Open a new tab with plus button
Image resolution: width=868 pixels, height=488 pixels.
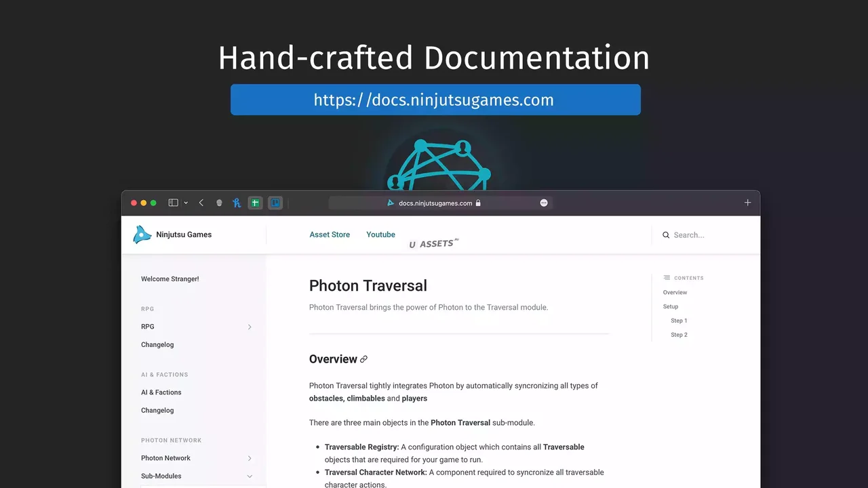pyautogui.click(x=748, y=203)
